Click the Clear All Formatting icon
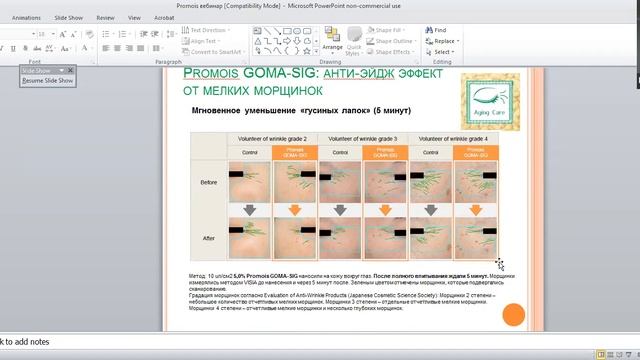 pos(90,34)
